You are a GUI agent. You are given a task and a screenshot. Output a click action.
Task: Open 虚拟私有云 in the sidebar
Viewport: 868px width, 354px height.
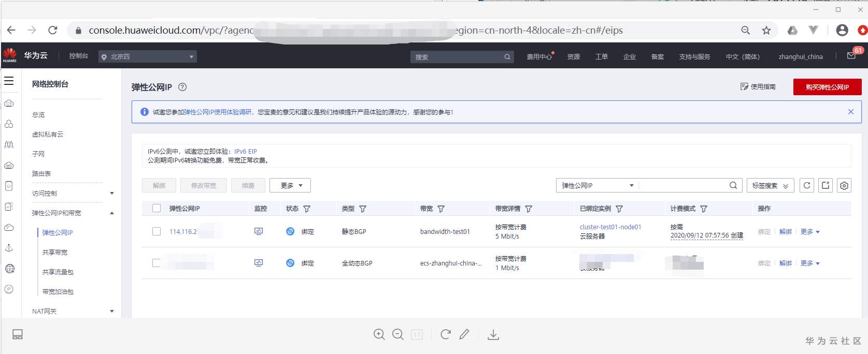click(48, 134)
